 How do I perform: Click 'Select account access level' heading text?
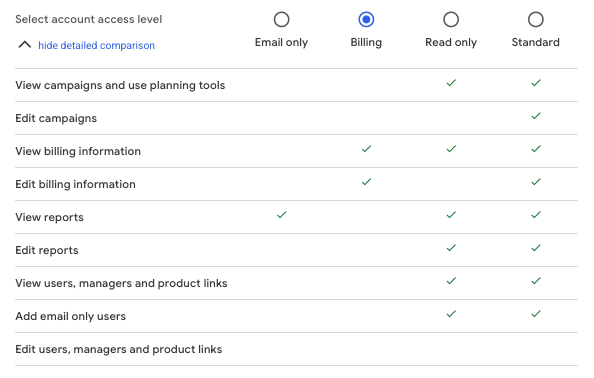click(x=89, y=19)
